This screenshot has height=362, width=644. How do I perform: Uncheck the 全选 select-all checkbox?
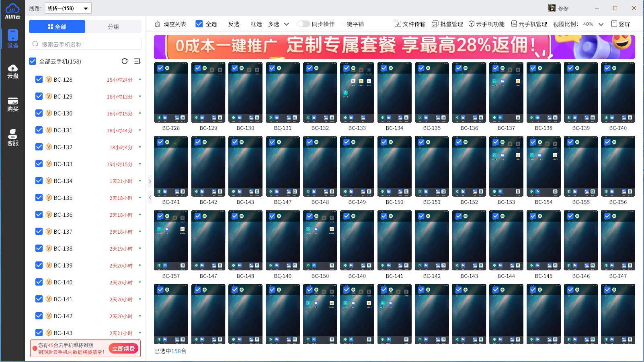199,24
